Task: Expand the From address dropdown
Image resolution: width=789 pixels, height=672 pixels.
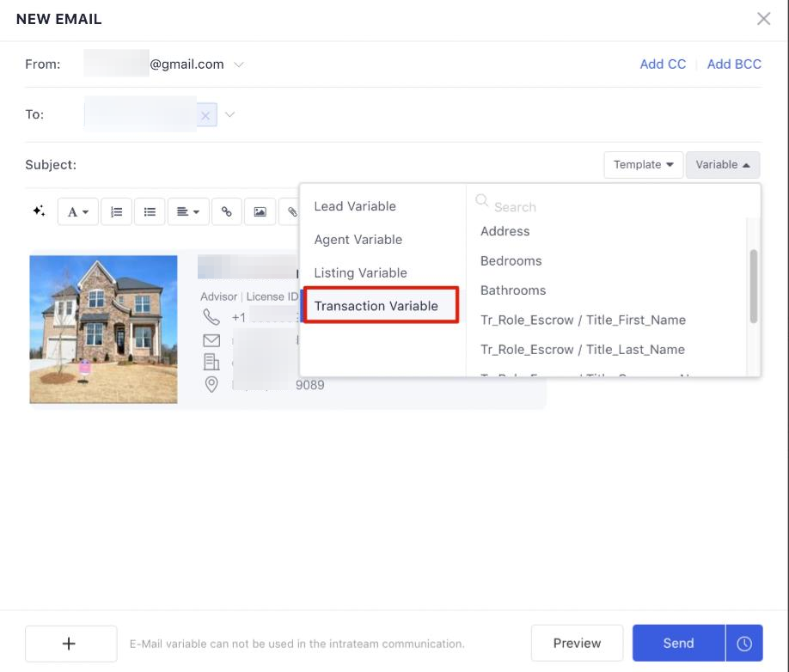Action: [x=239, y=64]
